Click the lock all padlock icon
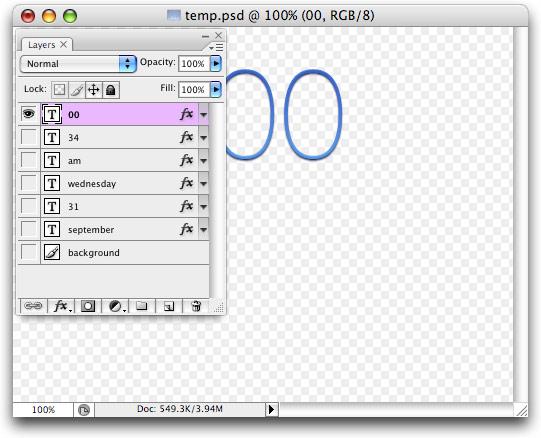 click(110, 90)
